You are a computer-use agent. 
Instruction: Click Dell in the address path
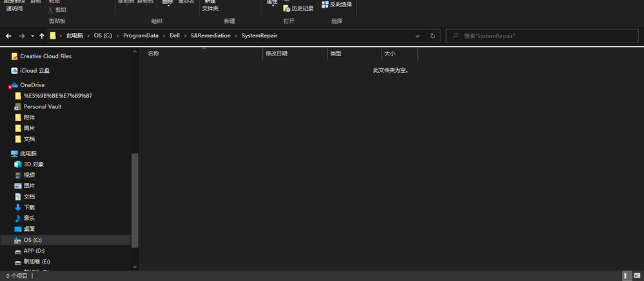175,36
